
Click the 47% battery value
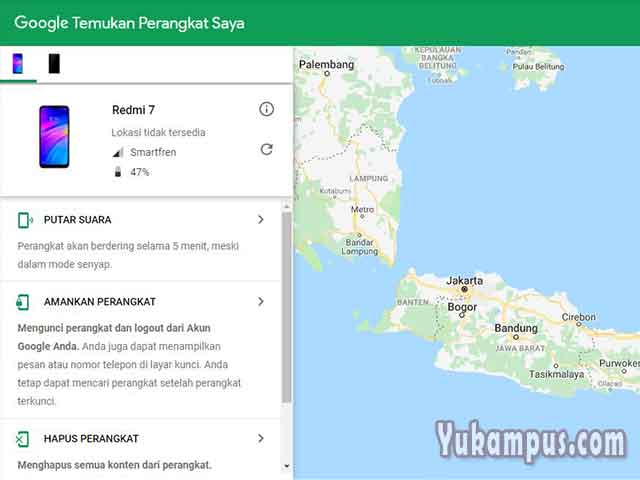[x=140, y=172]
